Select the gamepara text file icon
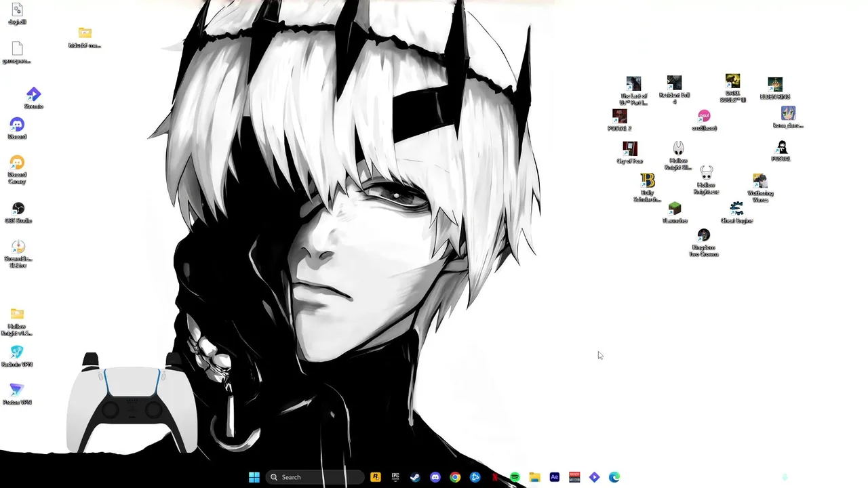 (x=17, y=53)
